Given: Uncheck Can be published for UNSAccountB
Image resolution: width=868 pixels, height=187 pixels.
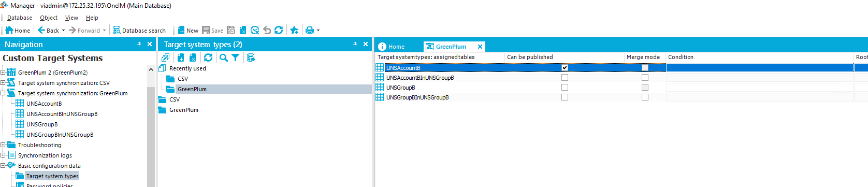Looking at the screenshot, I should click(565, 68).
